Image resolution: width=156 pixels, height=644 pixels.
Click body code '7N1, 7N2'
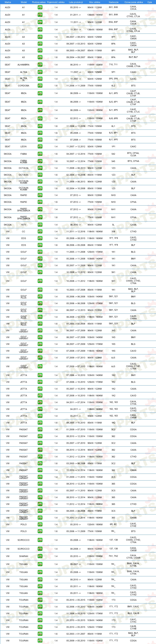(113, 556)
